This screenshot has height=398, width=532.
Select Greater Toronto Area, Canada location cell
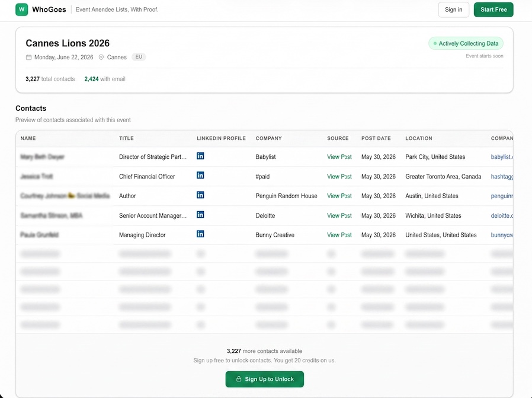coord(443,177)
